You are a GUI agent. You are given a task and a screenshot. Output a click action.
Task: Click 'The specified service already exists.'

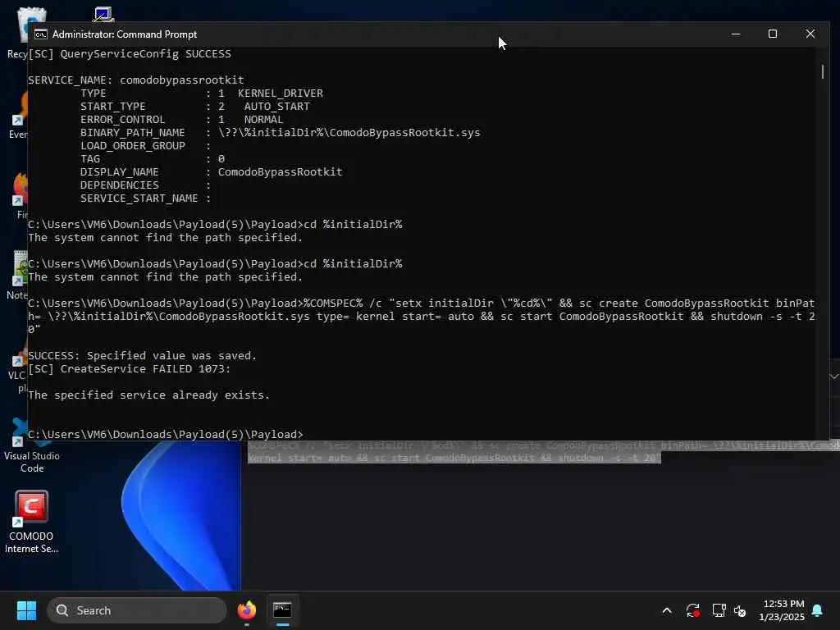149,395
